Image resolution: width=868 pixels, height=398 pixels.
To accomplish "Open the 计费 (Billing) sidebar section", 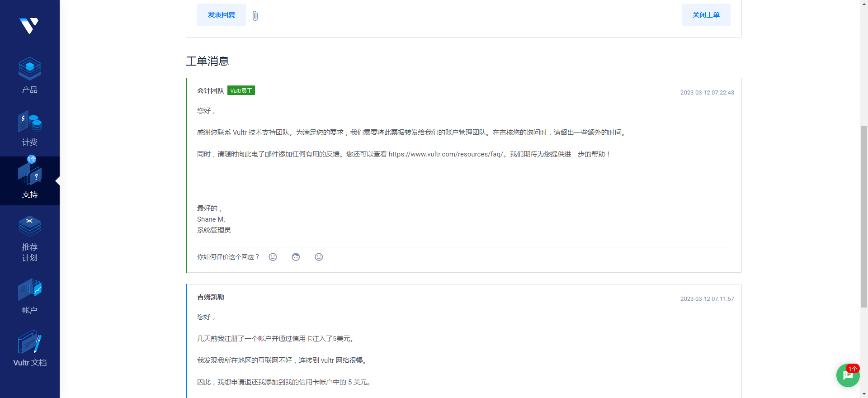I will 30,128.
